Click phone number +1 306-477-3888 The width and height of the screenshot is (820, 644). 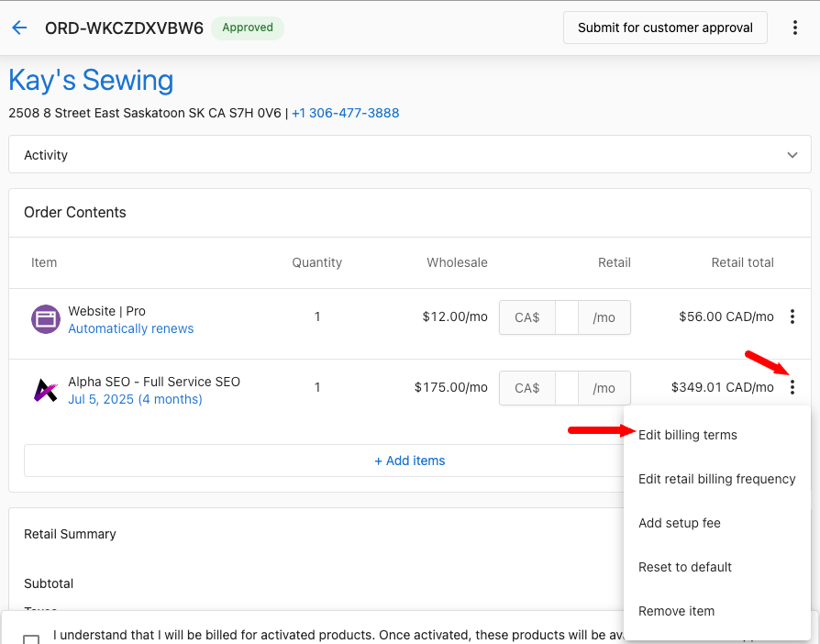point(345,113)
